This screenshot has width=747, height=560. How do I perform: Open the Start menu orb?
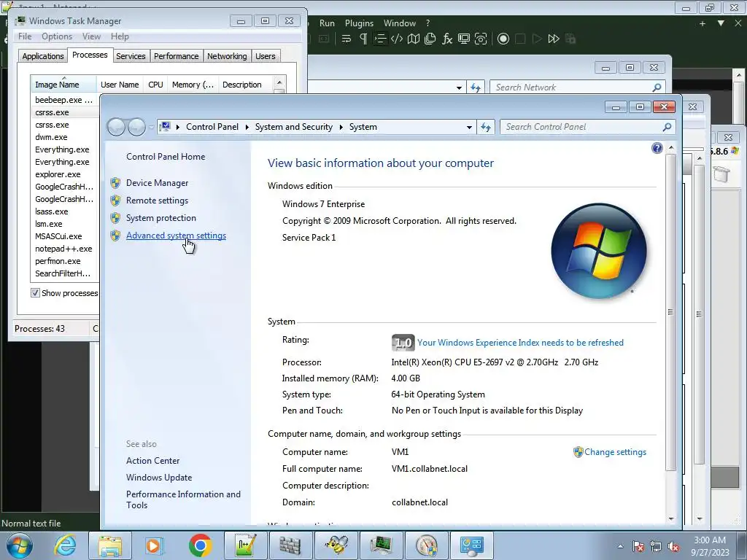20,545
